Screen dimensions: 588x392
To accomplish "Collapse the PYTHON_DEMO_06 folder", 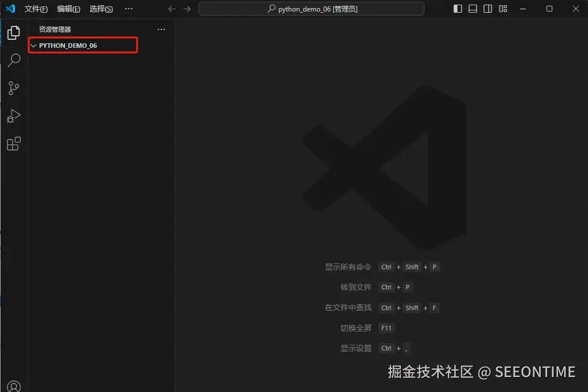I will click(33, 46).
